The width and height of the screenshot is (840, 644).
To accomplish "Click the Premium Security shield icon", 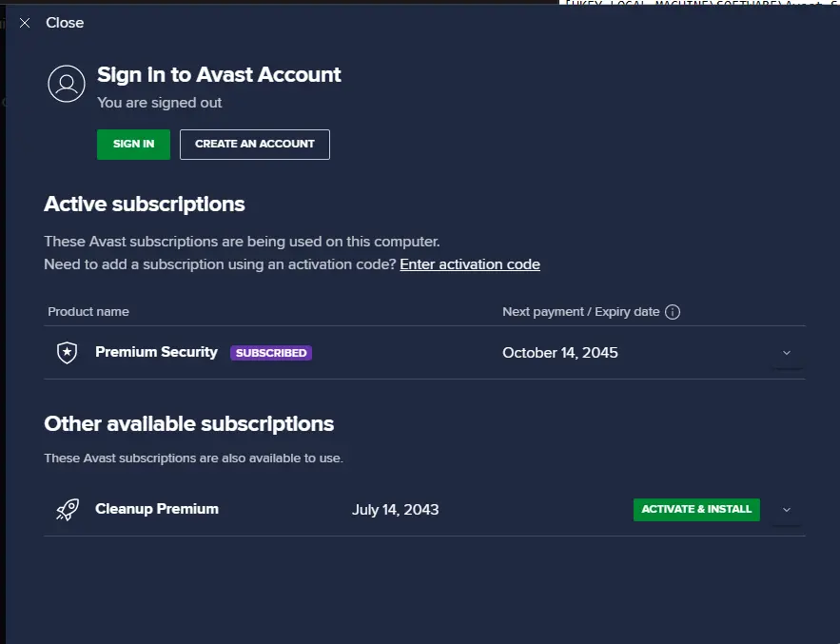I will point(67,353).
